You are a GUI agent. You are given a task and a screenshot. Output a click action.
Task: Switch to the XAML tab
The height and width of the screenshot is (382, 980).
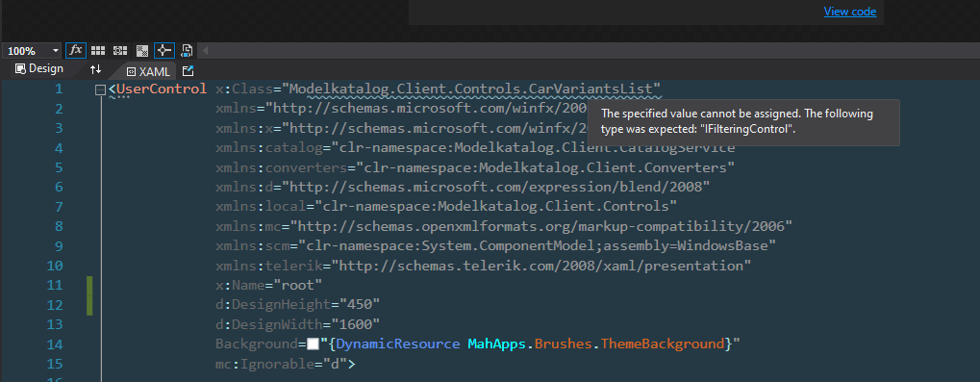pyautogui.click(x=149, y=71)
